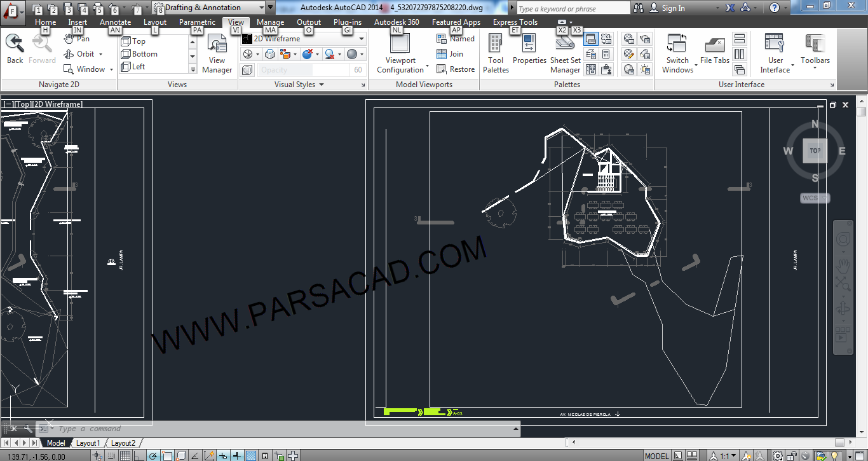Image resolution: width=868 pixels, height=461 pixels.
Task: Select the Pan tool
Action: pos(77,39)
